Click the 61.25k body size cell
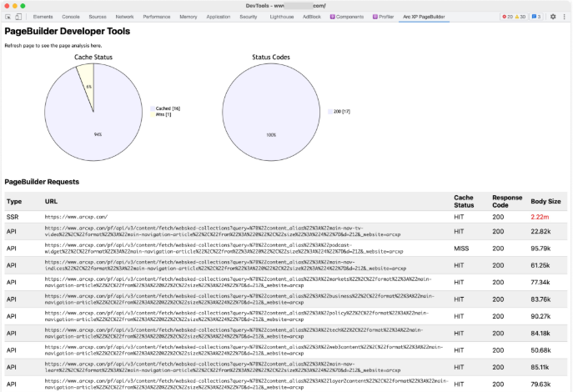 pyautogui.click(x=540, y=265)
